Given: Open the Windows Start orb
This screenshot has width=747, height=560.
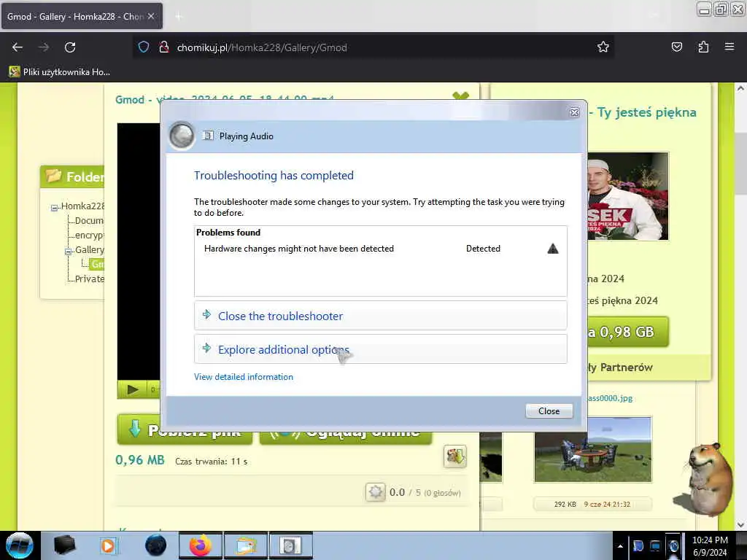Looking at the screenshot, I should click(19, 545).
